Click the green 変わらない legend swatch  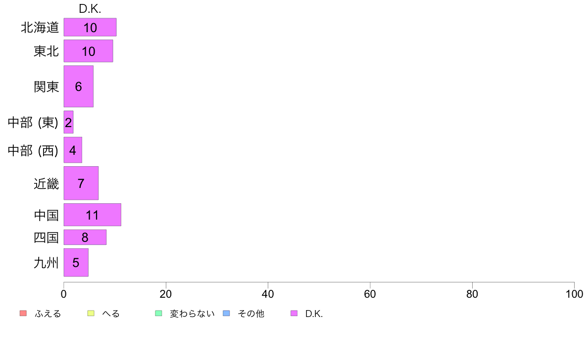pyautogui.click(x=158, y=314)
